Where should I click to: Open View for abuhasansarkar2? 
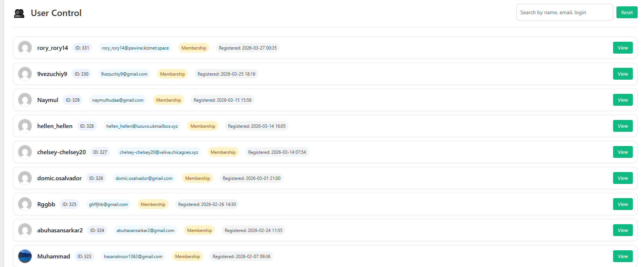(x=622, y=231)
